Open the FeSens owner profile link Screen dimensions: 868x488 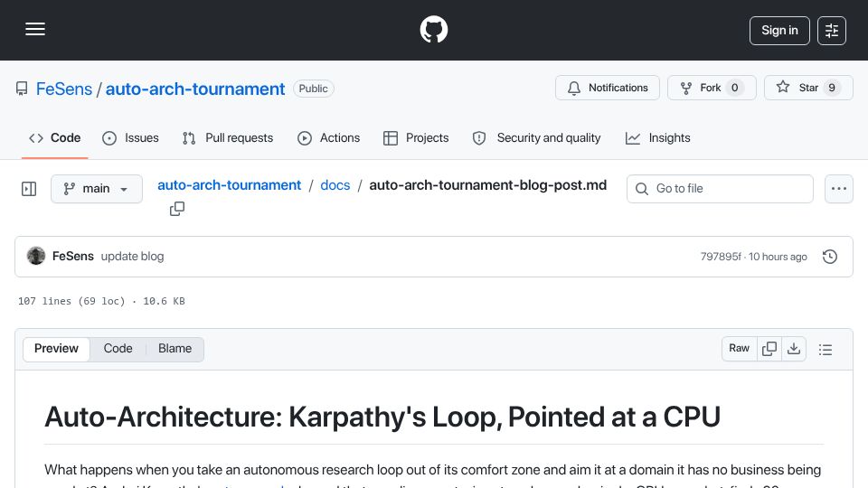click(64, 89)
